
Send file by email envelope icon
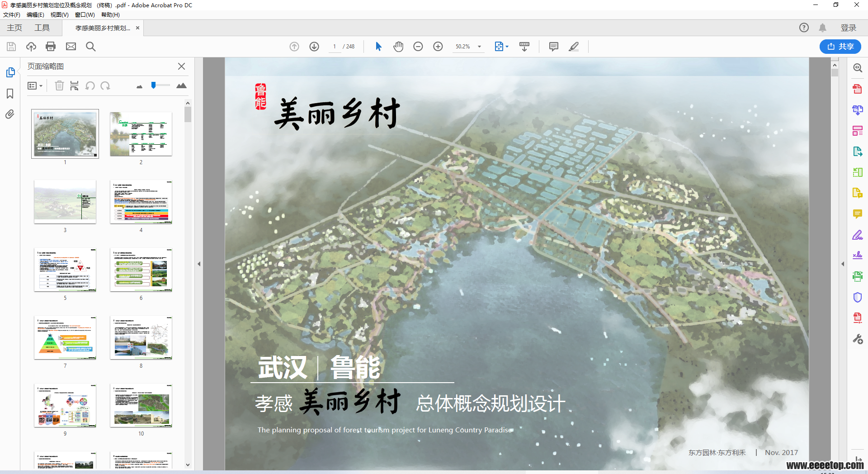coord(71,47)
